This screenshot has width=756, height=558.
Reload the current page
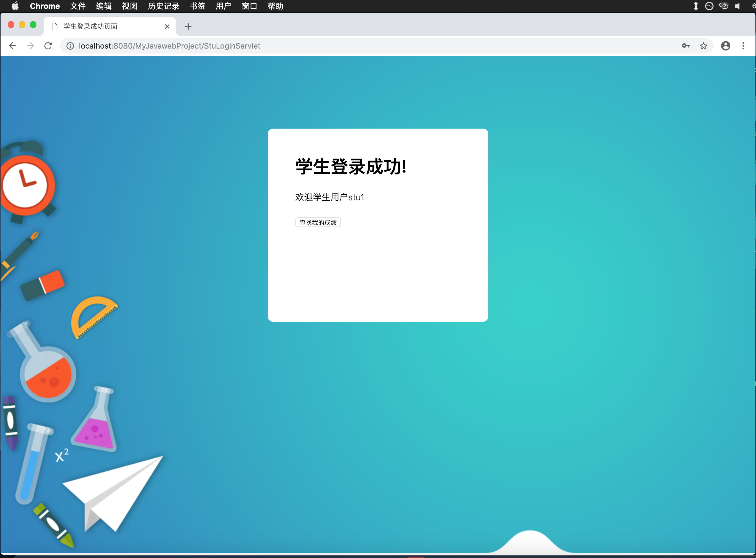click(48, 46)
